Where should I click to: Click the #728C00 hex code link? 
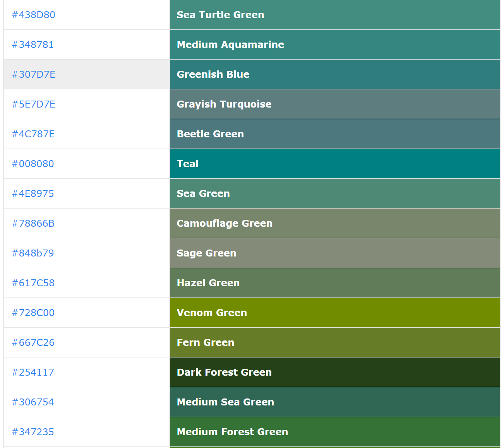click(33, 313)
